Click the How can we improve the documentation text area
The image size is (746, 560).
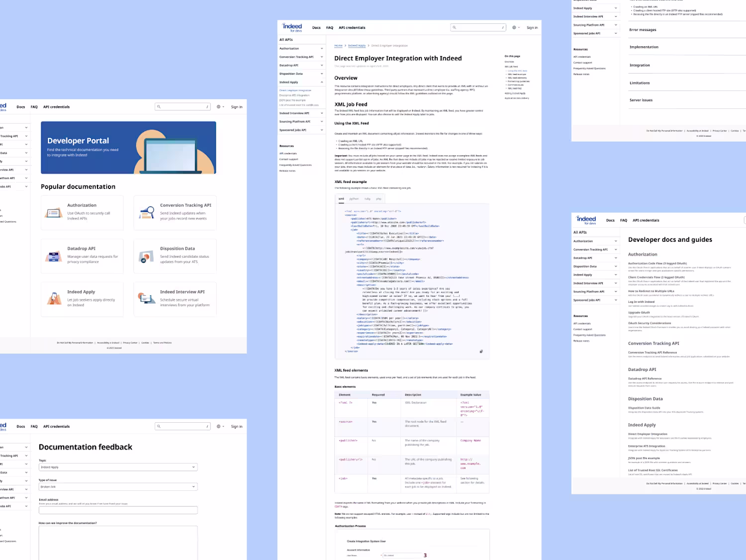(x=118, y=543)
